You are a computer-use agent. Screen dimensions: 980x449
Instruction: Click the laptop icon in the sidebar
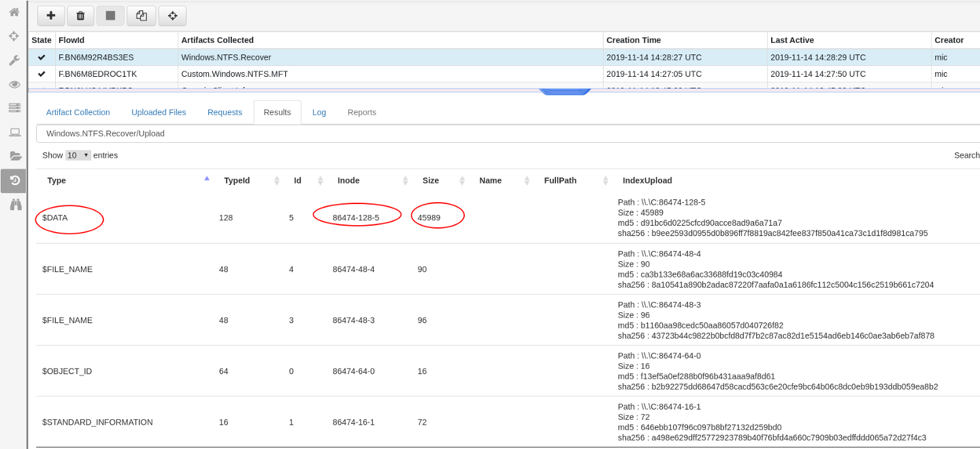pyautogui.click(x=14, y=132)
